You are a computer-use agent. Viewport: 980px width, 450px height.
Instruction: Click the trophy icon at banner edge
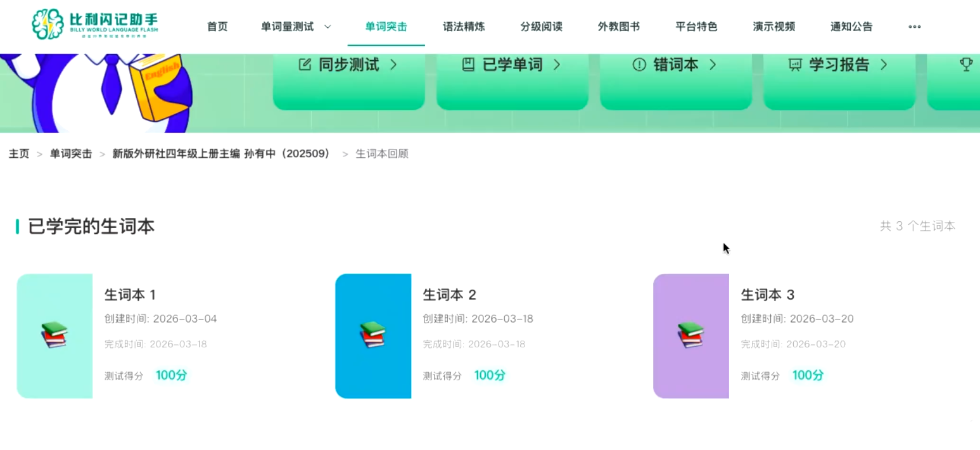pyautogui.click(x=966, y=65)
